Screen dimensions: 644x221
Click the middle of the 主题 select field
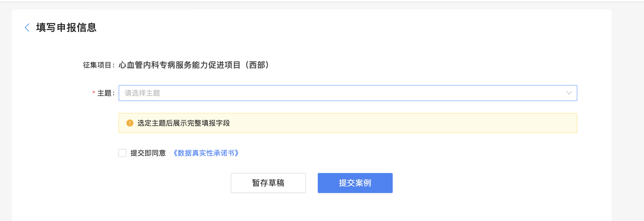pyautogui.click(x=347, y=93)
